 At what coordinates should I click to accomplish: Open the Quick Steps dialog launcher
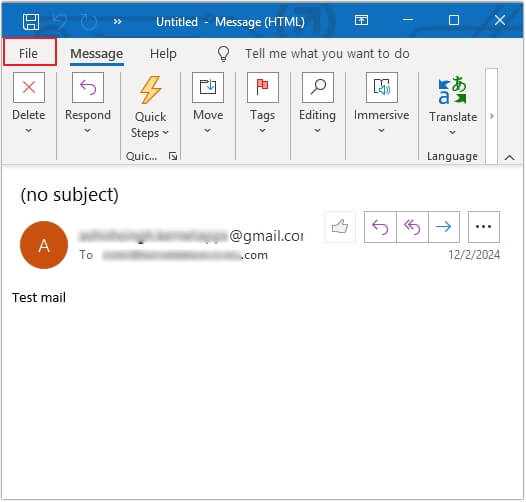click(173, 156)
